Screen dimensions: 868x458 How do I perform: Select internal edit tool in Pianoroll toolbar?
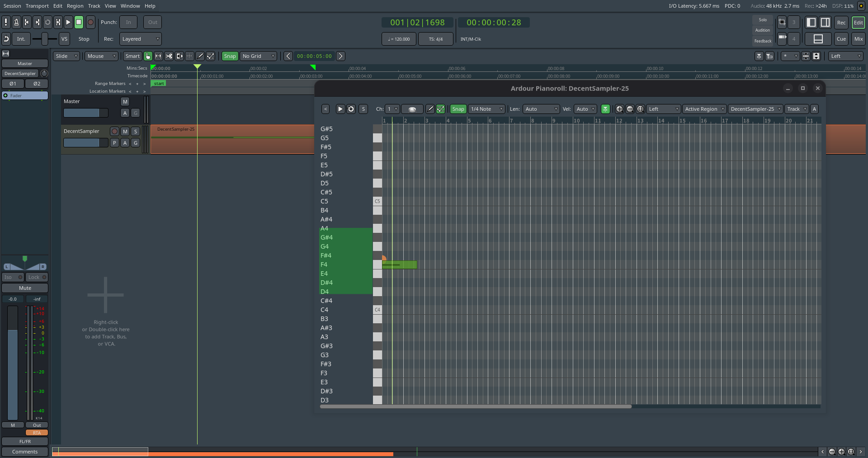(440, 109)
